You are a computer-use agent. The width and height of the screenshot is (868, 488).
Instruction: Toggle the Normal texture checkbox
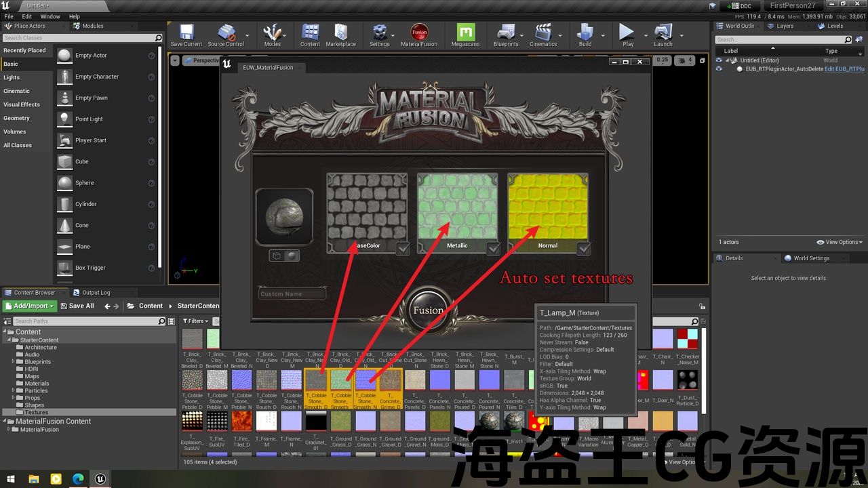tap(584, 249)
